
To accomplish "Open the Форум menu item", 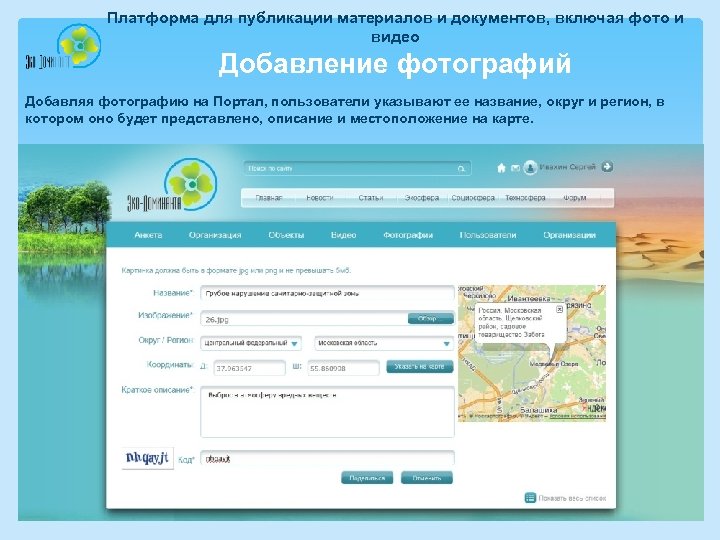I will pos(574,198).
